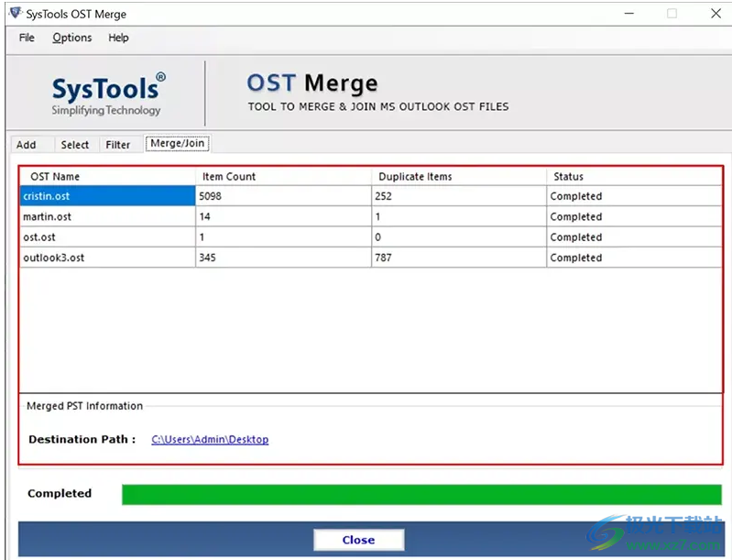The width and height of the screenshot is (732, 560).
Task: Open the Desktop destination path link
Action: coord(210,440)
